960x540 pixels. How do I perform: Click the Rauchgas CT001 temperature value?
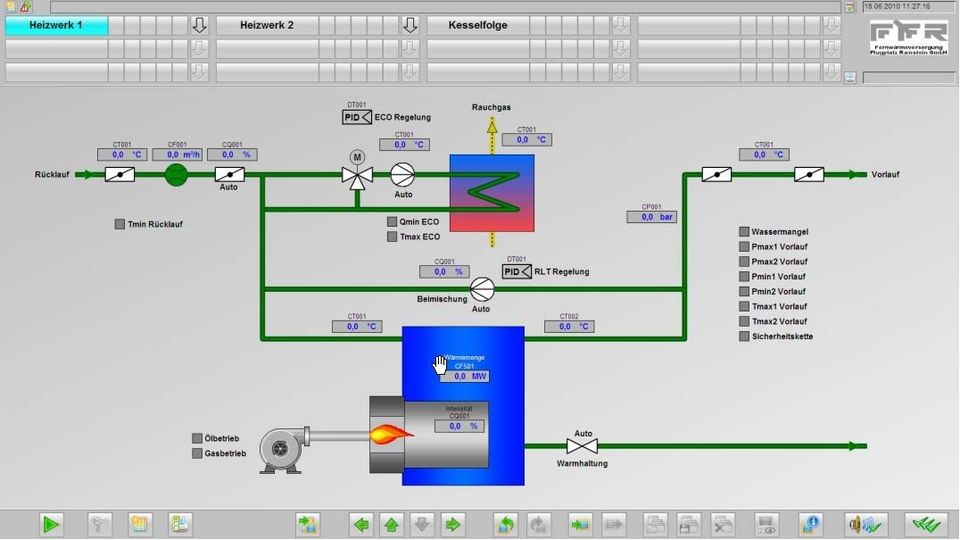point(527,140)
